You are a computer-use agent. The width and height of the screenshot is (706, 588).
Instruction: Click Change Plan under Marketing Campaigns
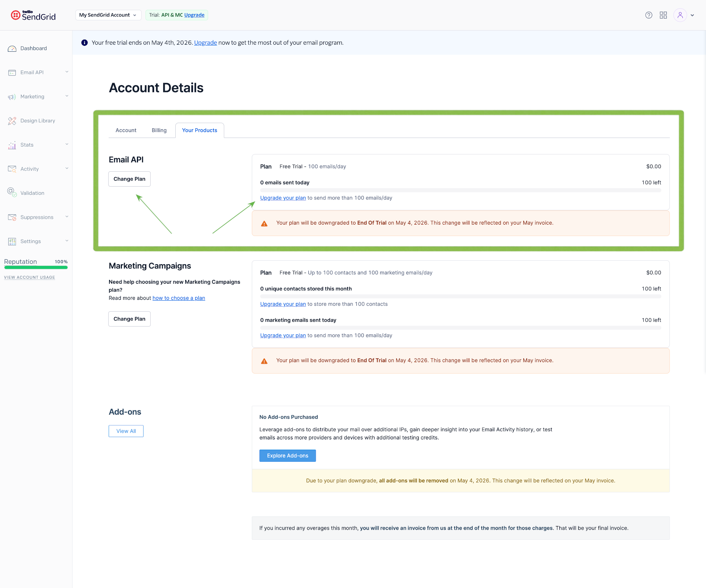[x=129, y=319]
